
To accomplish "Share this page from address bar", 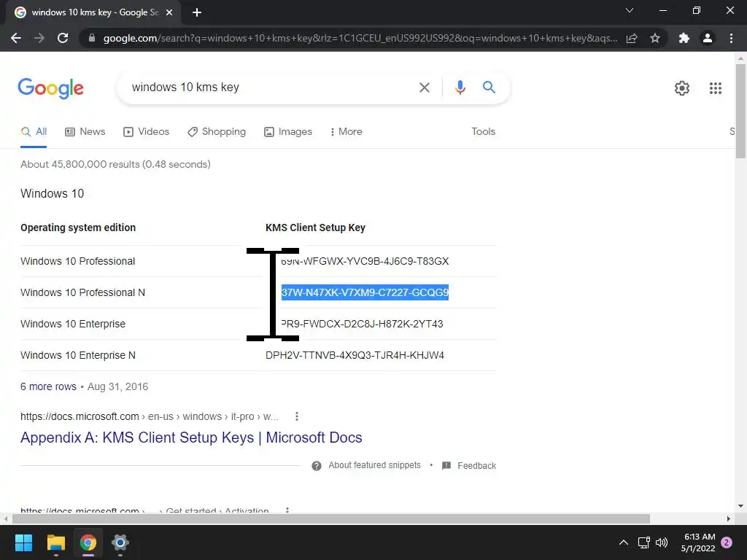I will (632, 38).
